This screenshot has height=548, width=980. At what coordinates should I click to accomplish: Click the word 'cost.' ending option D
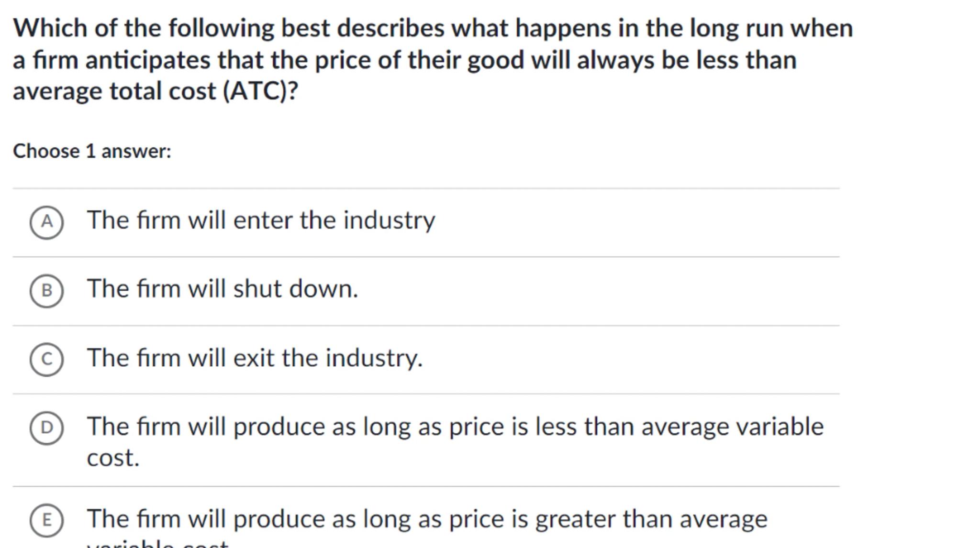(113, 458)
